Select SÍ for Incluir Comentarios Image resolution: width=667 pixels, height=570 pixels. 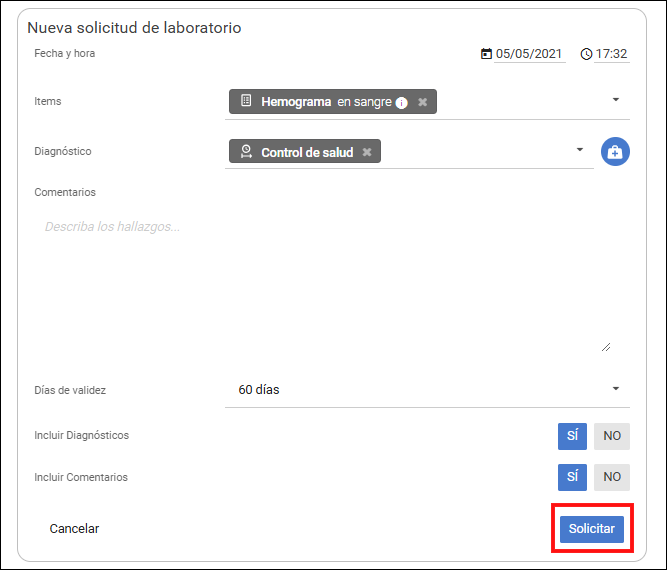(x=572, y=477)
